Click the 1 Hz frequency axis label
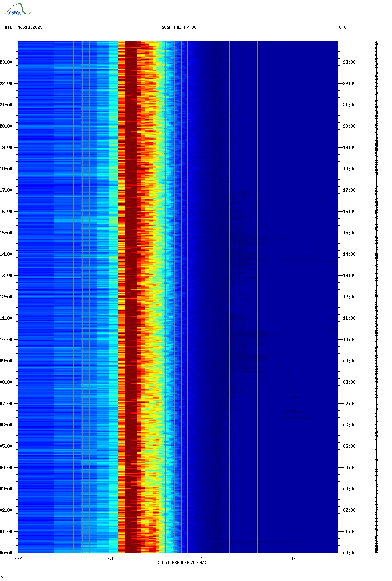The height and width of the screenshot is (581, 392). pyautogui.click(x=202, y=559)
